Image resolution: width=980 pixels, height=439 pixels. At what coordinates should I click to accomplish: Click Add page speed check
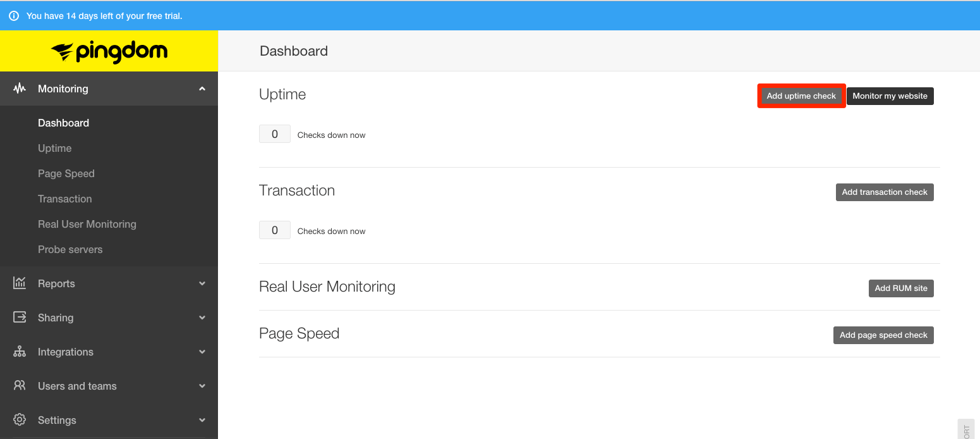[883, 335]
